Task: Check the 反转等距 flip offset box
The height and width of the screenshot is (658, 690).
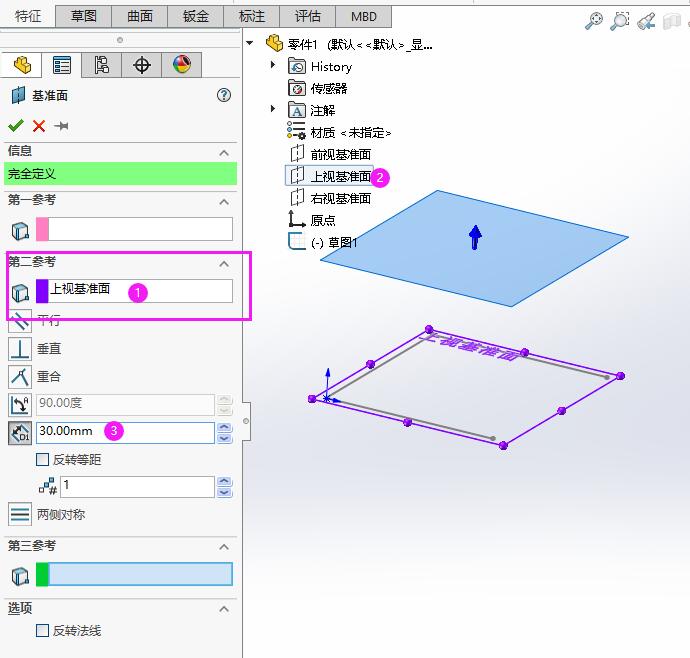Action: click(42, 460)
